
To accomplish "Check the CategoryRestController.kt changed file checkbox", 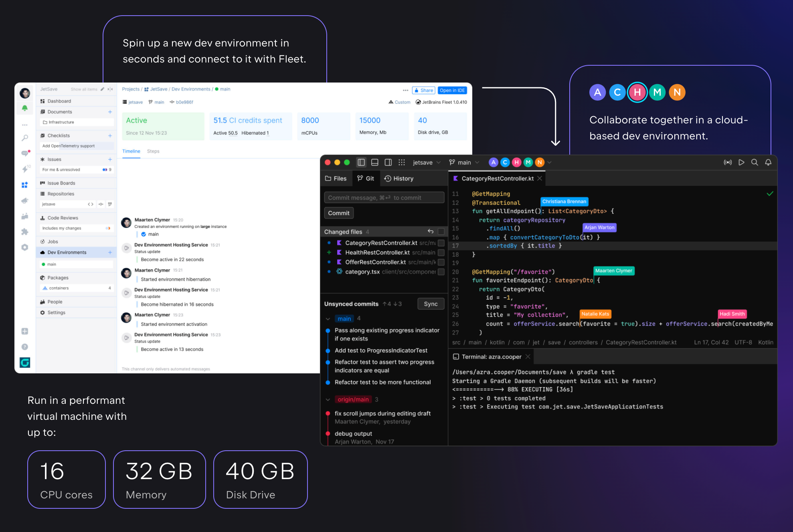I will (x=441, y=243).
